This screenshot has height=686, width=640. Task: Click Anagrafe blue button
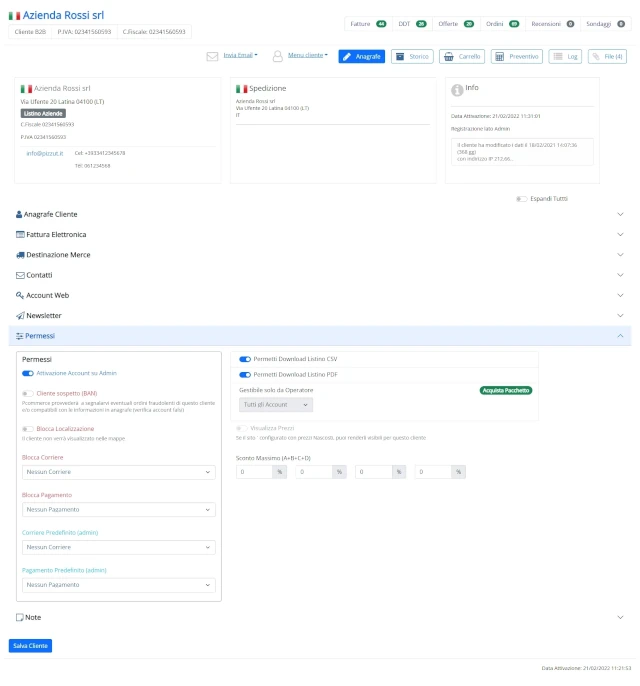click(361, 56)
